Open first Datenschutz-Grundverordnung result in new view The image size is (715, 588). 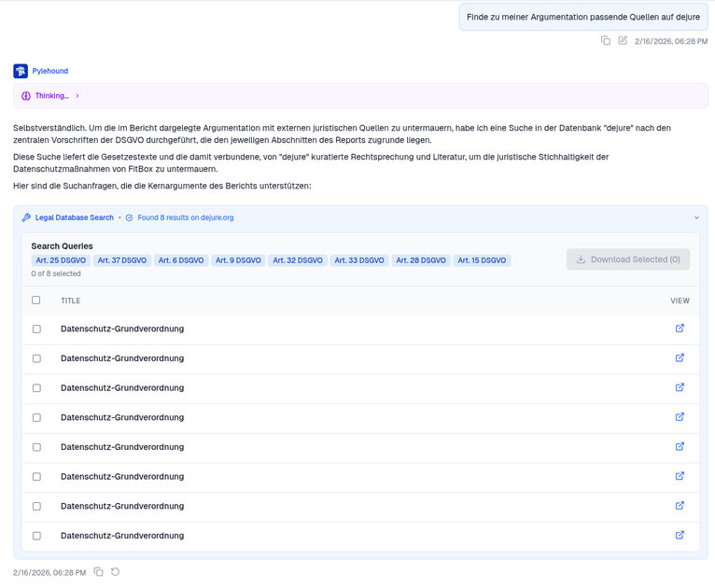click(680, 329)
